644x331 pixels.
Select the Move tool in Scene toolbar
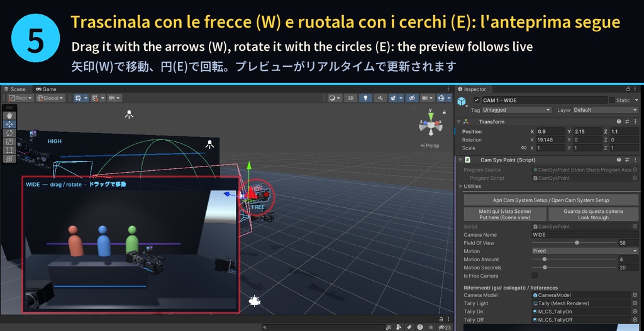coord(9,124)
